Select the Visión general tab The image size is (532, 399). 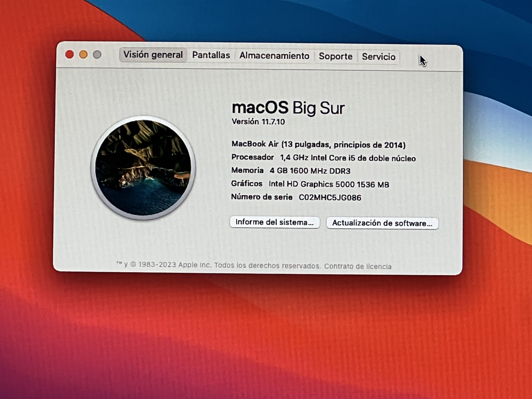tap(153, 55)
